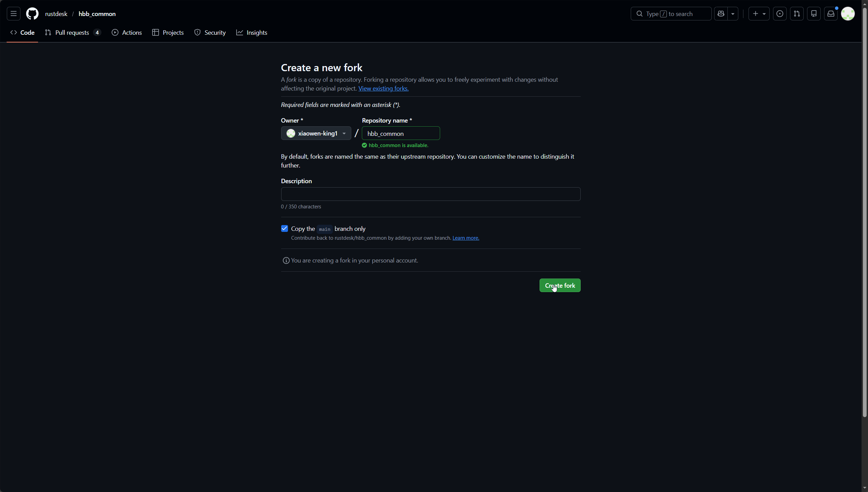
Task: Open the user profile avatar menu
Action: pos(848,14)
